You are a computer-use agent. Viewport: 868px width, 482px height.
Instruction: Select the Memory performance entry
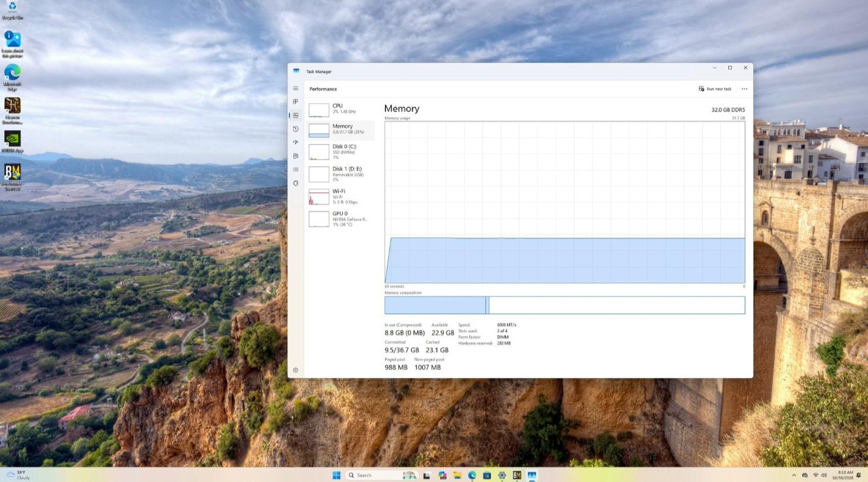click(340, 131)
